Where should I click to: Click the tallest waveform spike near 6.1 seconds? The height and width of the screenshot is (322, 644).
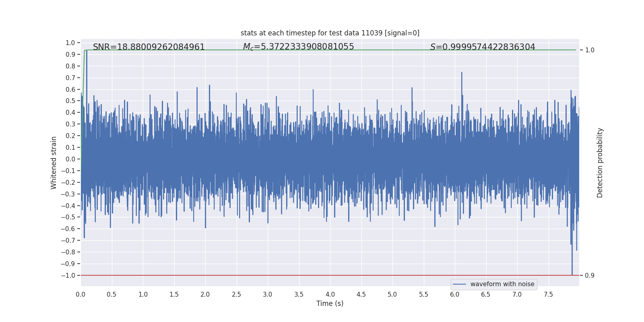[462, 73]
